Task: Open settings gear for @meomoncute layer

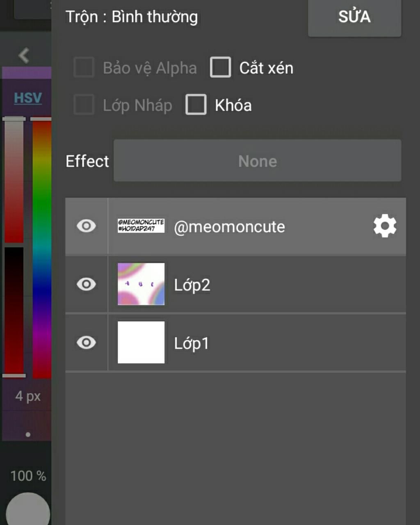Action: (385, 226)
